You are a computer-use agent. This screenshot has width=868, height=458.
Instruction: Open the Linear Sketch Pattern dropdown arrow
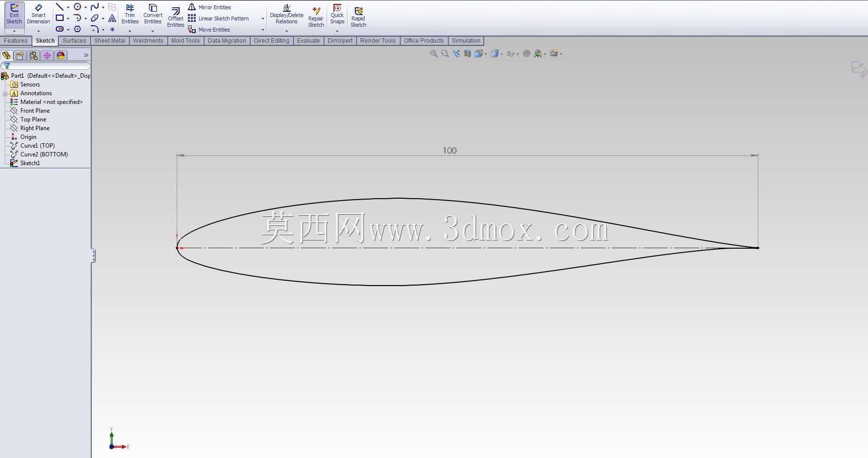tap(263, 18)
